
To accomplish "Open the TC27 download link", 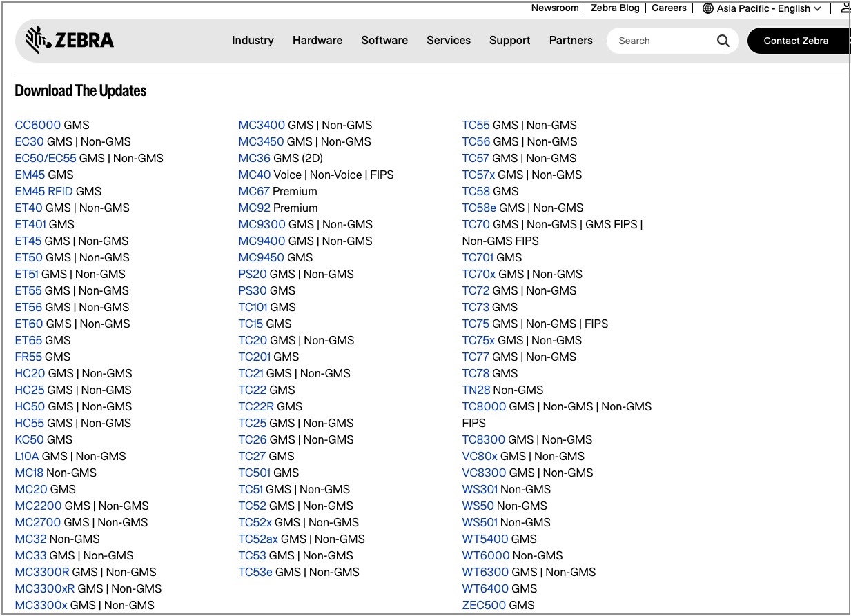I will (253, 456).
